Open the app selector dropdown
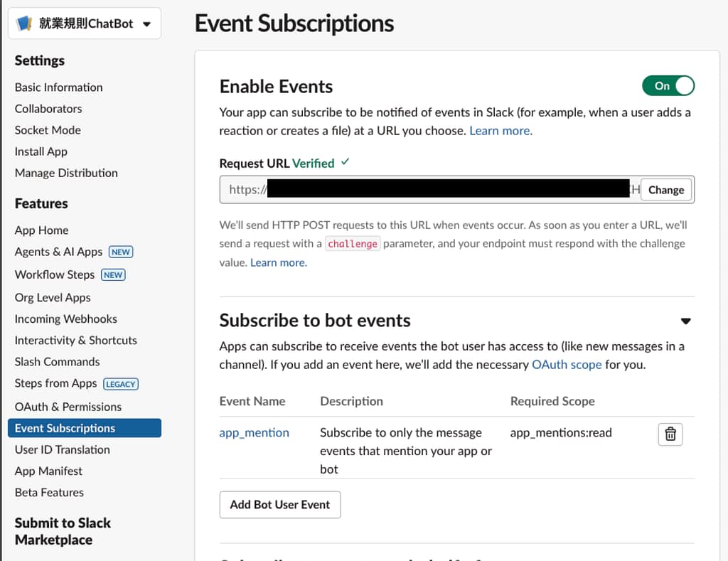The height and width of the screenshot is (561, 728). (x=146, y=24)
